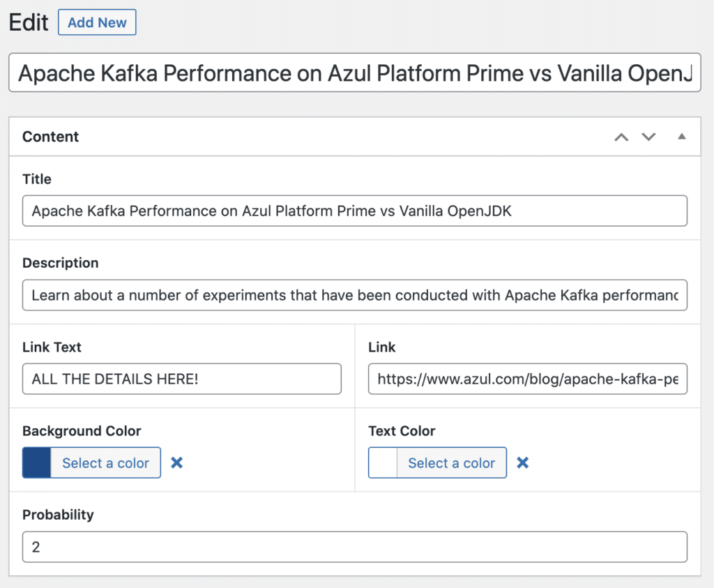Screen dimensions: 714x588
Task: Click the Content panel heading
Action: point(50,137)
